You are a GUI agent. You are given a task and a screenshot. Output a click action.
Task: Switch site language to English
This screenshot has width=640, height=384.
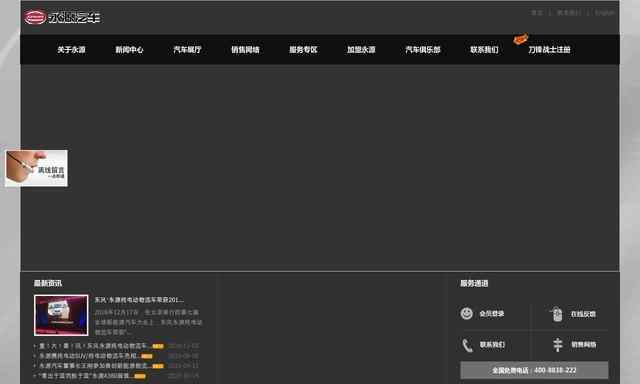(x=604, y=13)
